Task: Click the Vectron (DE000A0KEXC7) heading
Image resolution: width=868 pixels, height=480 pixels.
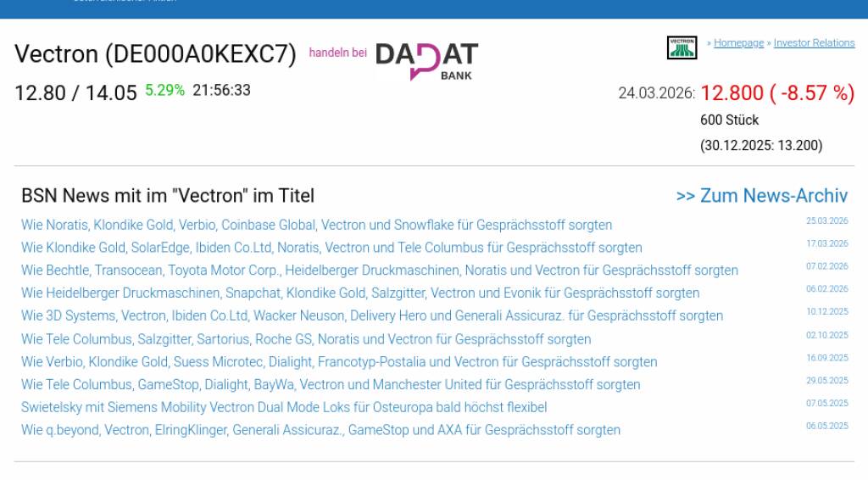Action: [155, 54]
